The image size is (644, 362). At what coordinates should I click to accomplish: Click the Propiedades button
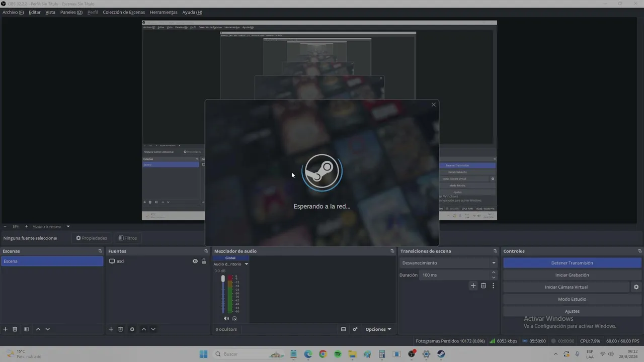click(x=92, y=238)
